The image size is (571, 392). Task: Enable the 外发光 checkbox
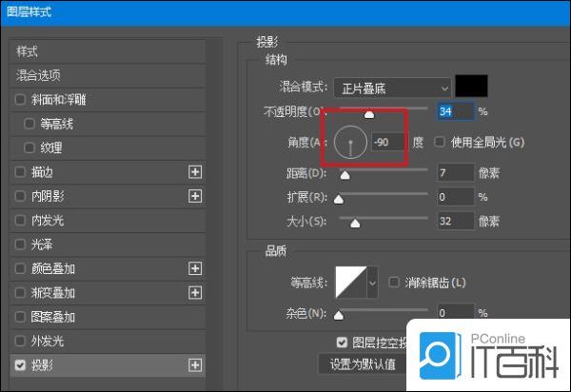pos(20,341)
